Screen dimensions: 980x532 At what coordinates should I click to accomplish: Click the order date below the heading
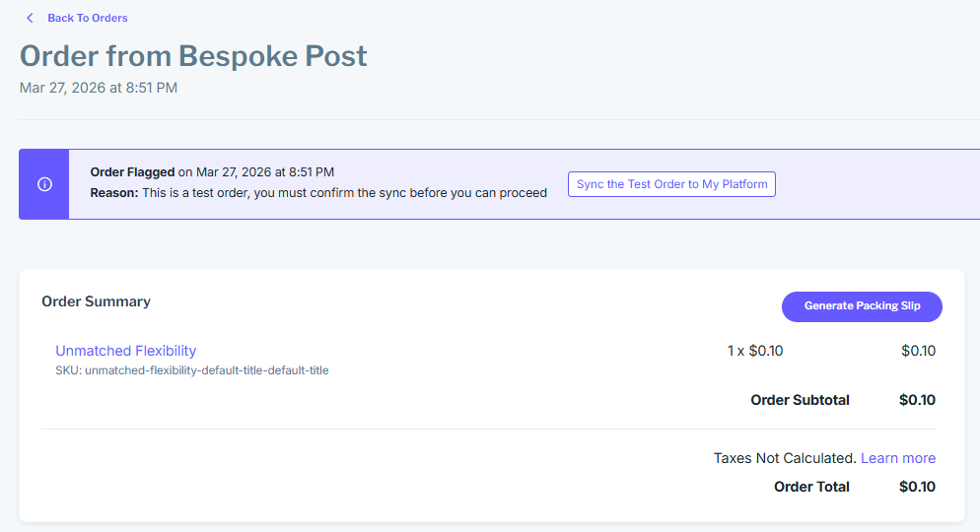pyautogui.click(x=99, y=88)
